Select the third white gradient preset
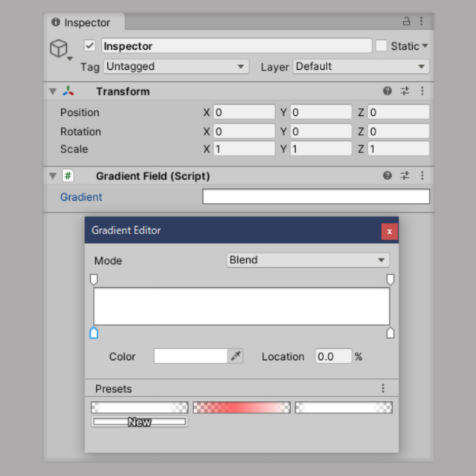 tap(344, 408)
